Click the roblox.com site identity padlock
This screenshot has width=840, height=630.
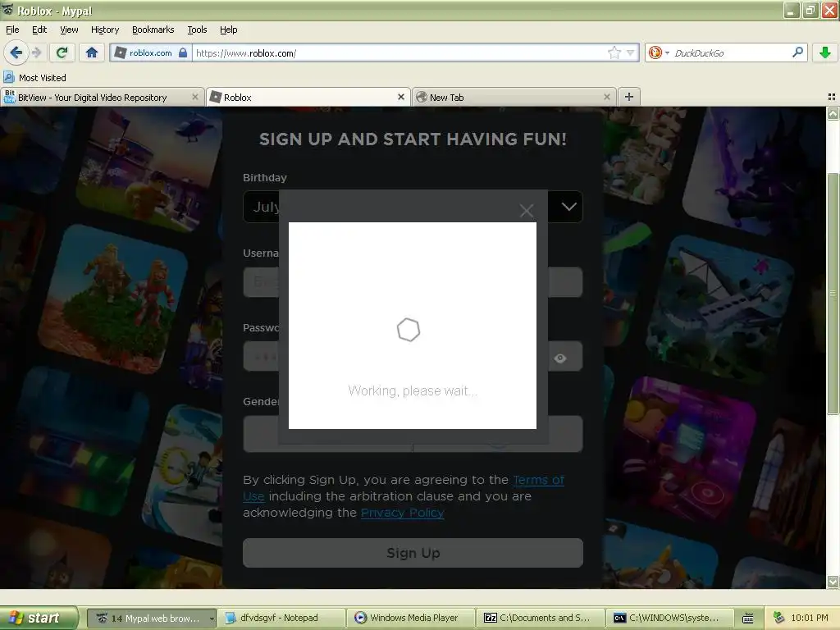click(x=183, y=52)
